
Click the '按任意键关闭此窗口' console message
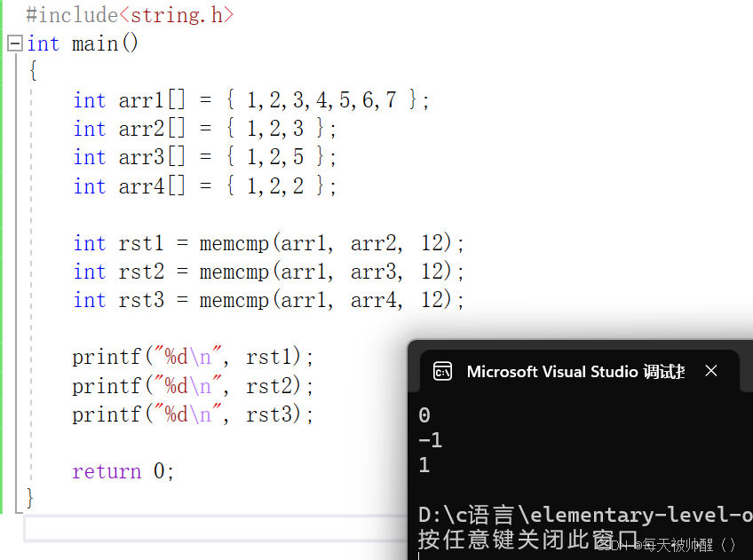pyautogui.click(x=527, y=540)
